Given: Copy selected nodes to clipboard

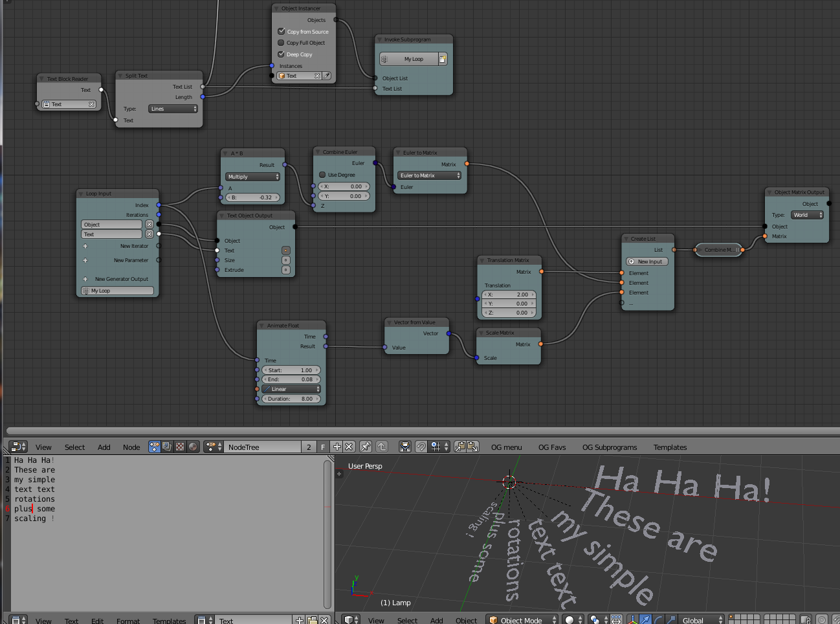Looking at the screenshot, I should (x=460, y=447).
